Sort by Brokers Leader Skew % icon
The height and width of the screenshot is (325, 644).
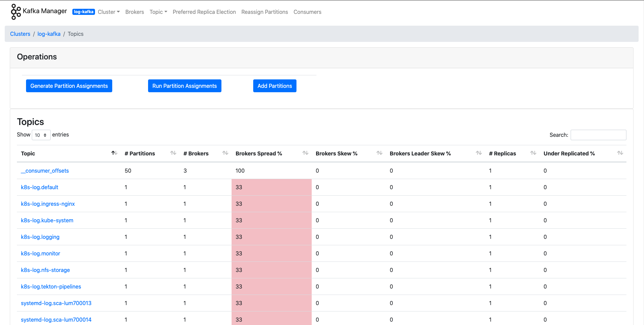479,153
